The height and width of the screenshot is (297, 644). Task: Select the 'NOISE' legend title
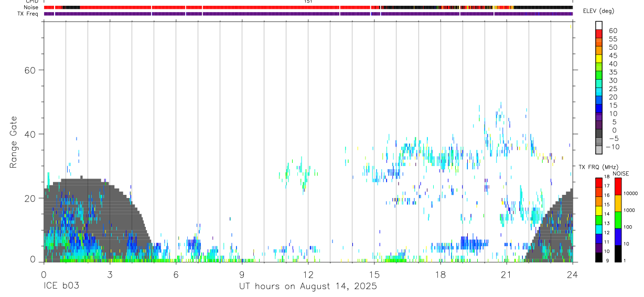(620, 173)
